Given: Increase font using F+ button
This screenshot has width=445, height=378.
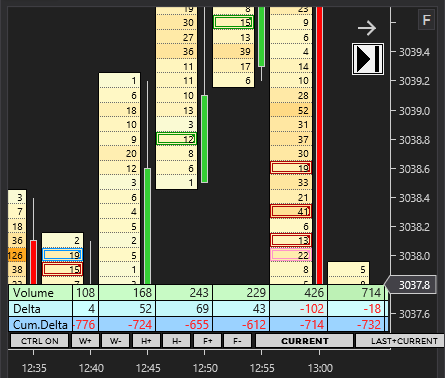Looking at the screenshot, I should [207, 341].
